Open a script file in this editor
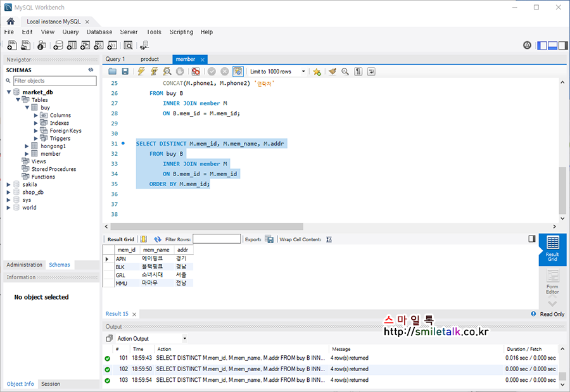Screen dimensions: 570x392 (x=112, y=72)
